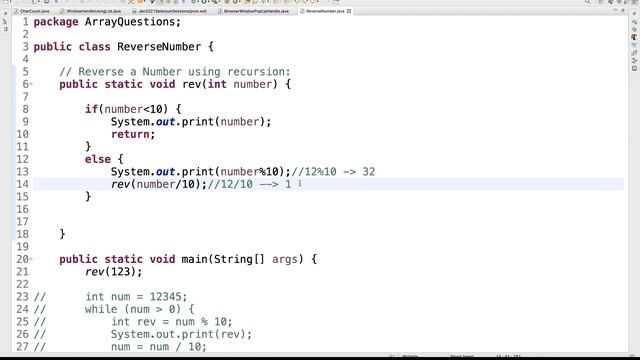
Task: Click the '// Reverse a Number using recursion:' comment
Action: pos(175,72)
